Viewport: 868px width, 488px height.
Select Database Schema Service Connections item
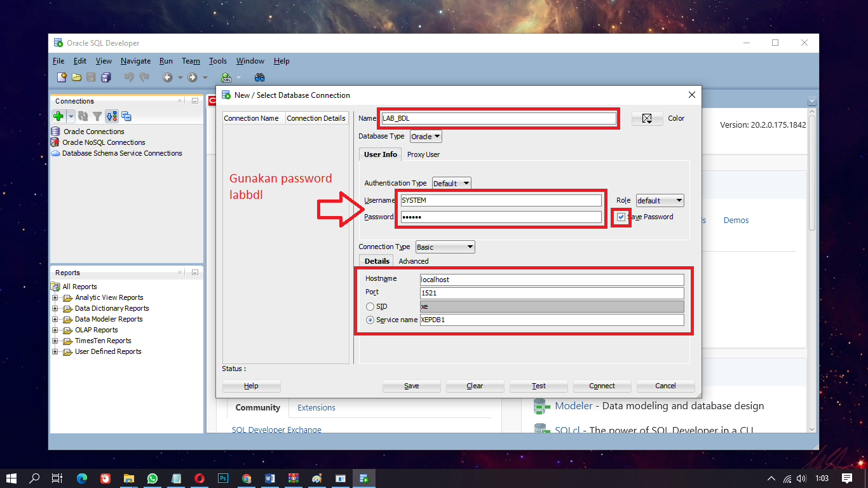tap(122, 153)
